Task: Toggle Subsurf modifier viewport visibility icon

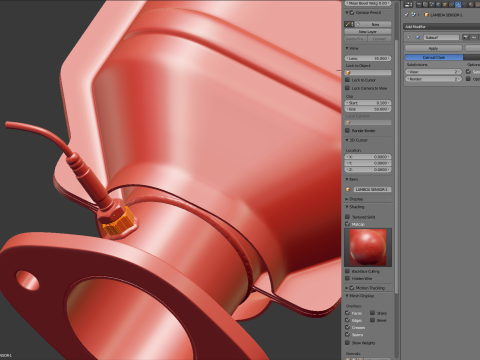Action: (x=474, y=37)
